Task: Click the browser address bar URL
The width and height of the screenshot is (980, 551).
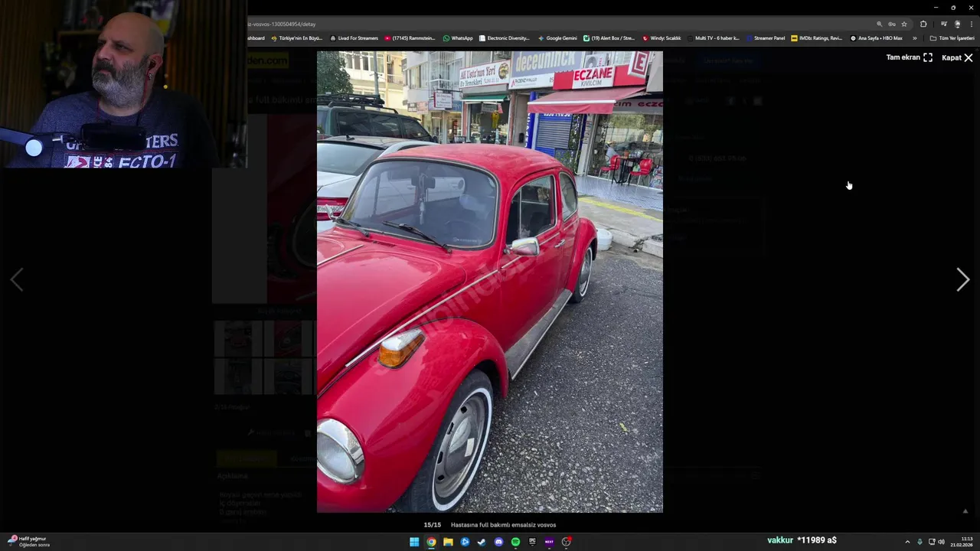Action: (x=282, y=24)
